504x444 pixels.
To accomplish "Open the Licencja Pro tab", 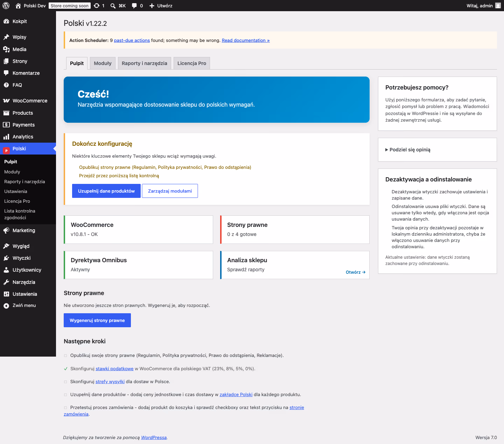I will pos(192,63).
